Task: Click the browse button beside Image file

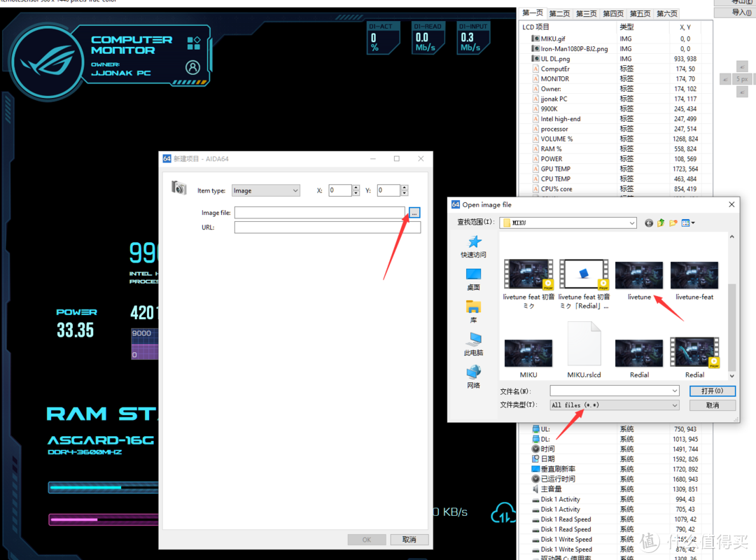Action: click(x=414, y=212)
